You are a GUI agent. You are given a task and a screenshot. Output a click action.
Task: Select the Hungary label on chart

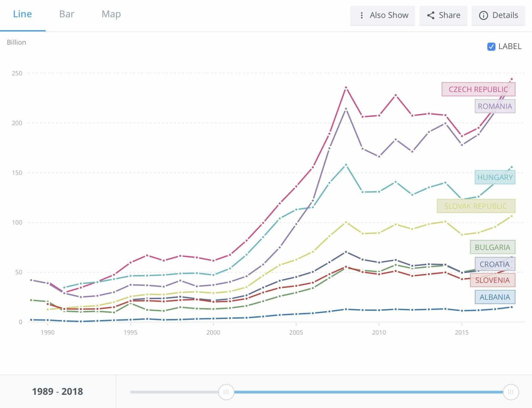pyautogui.click(x=495, y=177)
